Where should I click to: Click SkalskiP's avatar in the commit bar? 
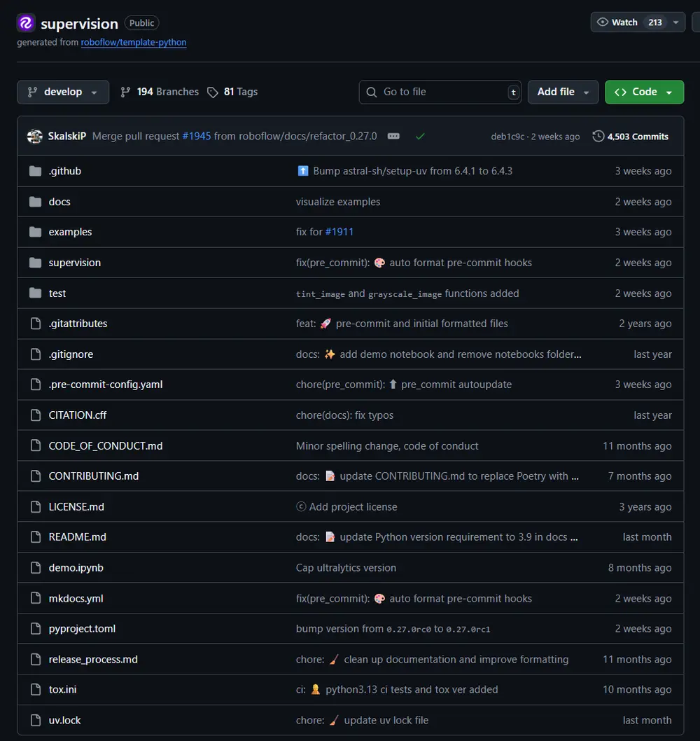(35, 137)
